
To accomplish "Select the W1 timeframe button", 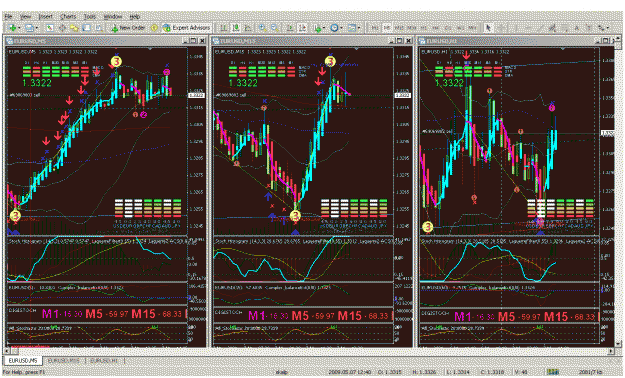I will pos(460,28).
